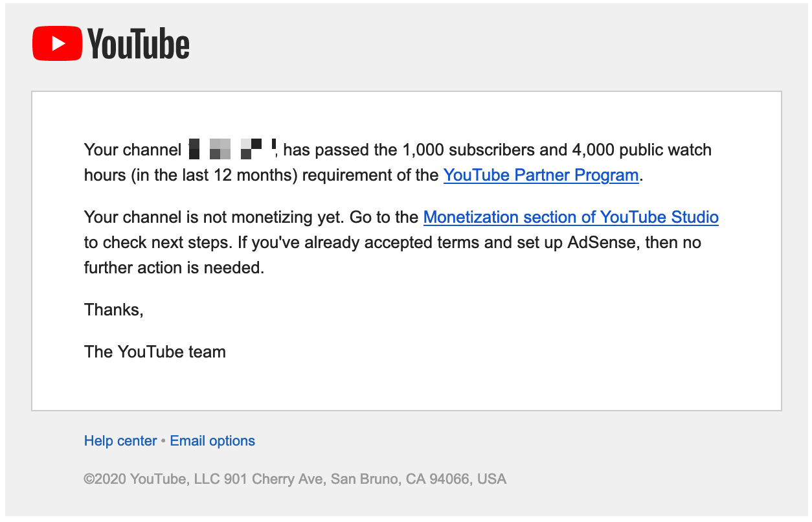Click the "Thanks," closing line
Viewport: 812px width, 522px height.
pos(113,310)
